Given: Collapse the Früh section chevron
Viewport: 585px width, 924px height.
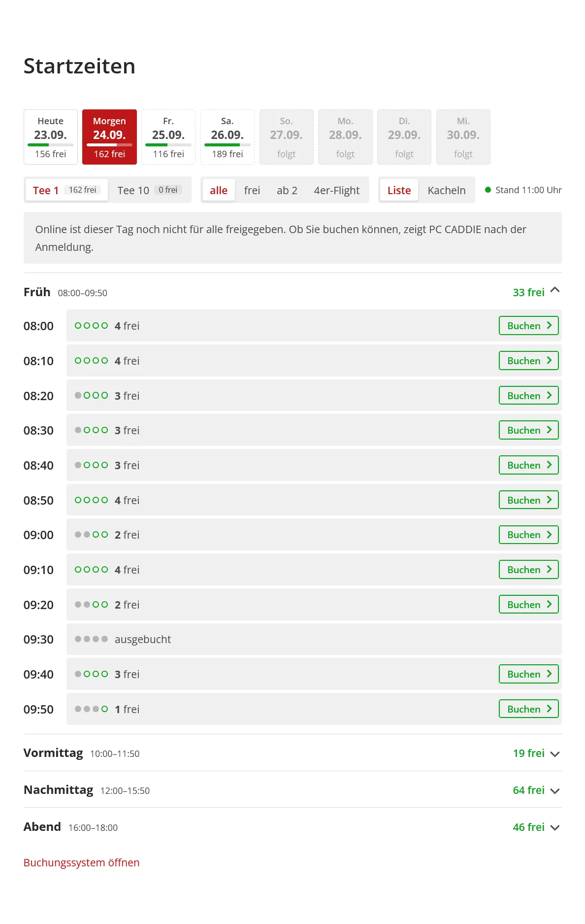Looking at the screenshot, I should coord(555,290).
